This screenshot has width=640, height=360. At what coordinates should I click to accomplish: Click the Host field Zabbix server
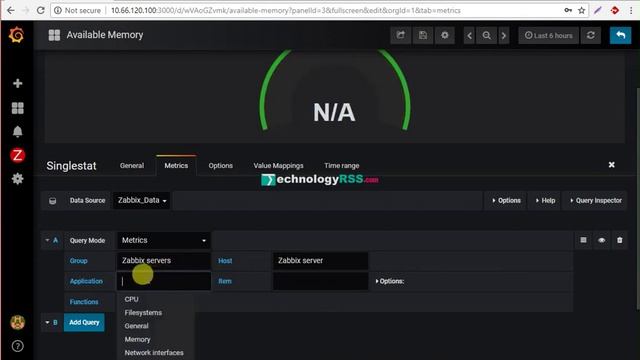[320, 261]
